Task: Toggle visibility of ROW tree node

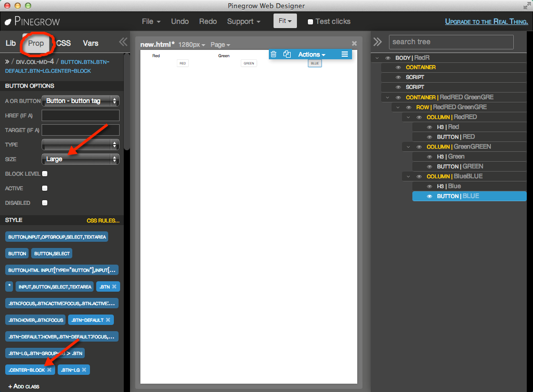Action: point(409,108)
